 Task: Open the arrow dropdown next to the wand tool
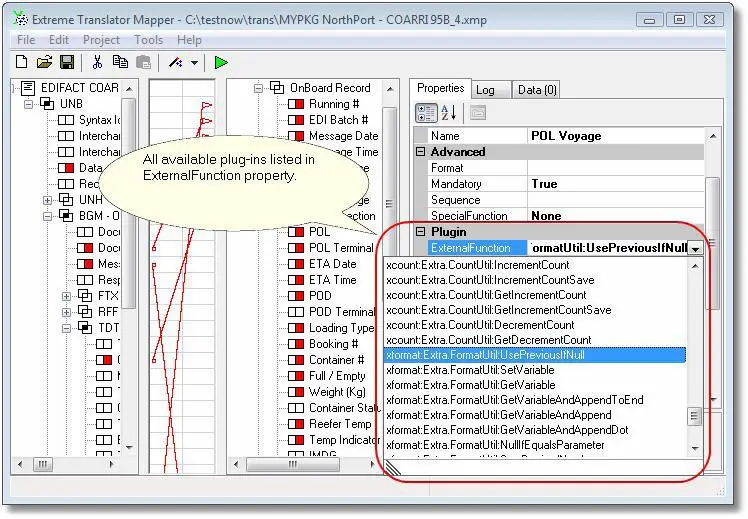coord(195,62)
